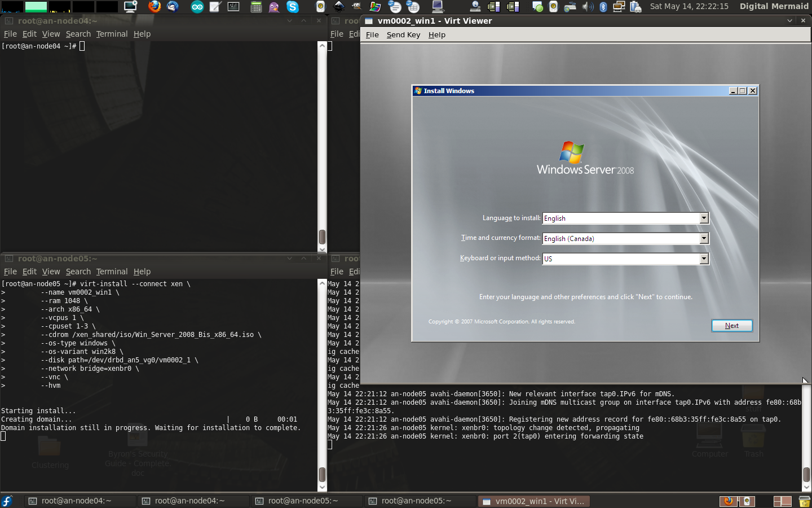This screenshot has height=508, width=812.
Task: Open Edit menu in an-node05 terminal
Action: click(x=29, y=271)
